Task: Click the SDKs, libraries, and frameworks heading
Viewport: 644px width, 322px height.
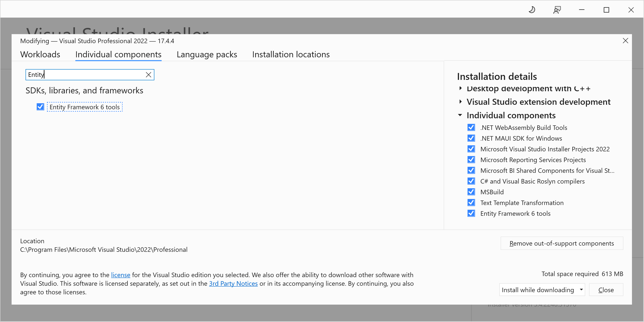Action: tap(84, 91)
